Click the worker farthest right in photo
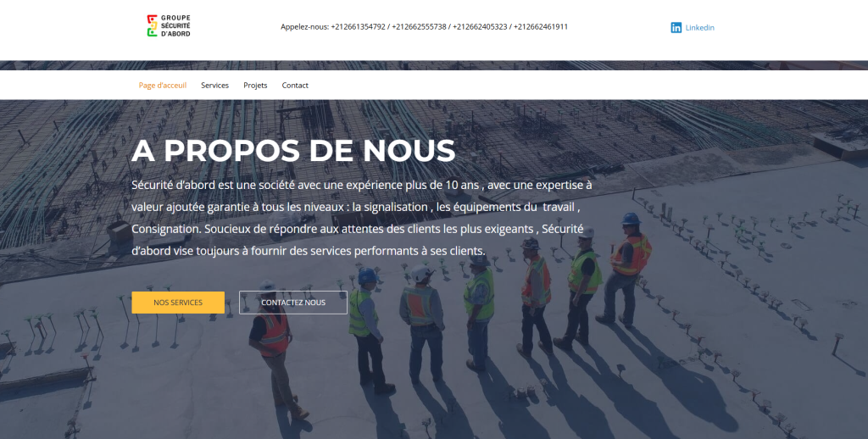 pyautogui.click(x=626, y=269)
